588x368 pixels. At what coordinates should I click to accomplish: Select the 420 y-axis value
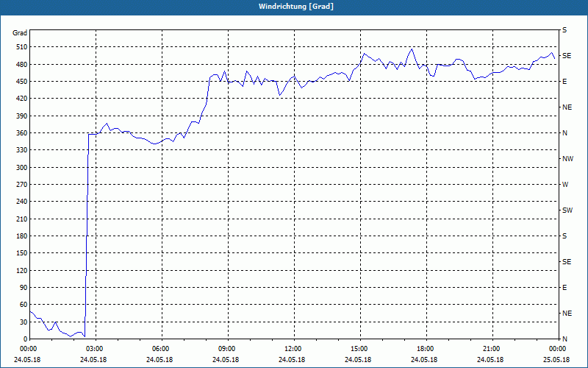click(22, 99)
